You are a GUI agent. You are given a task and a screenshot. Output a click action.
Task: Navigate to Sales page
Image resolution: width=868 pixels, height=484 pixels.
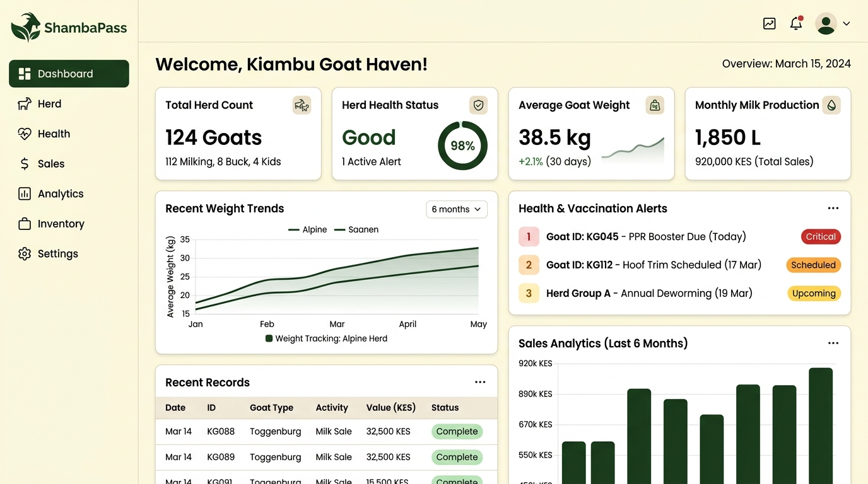coord(69,164)
